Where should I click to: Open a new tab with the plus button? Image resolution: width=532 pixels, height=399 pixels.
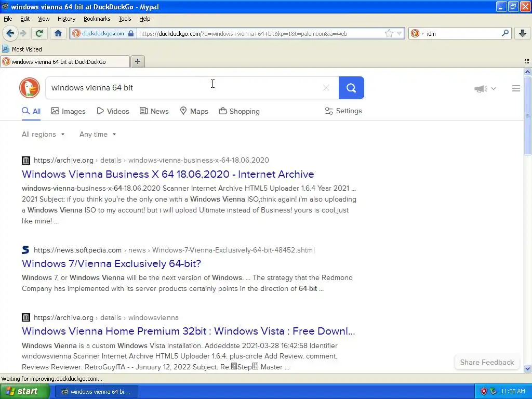[x=137, y=61]
